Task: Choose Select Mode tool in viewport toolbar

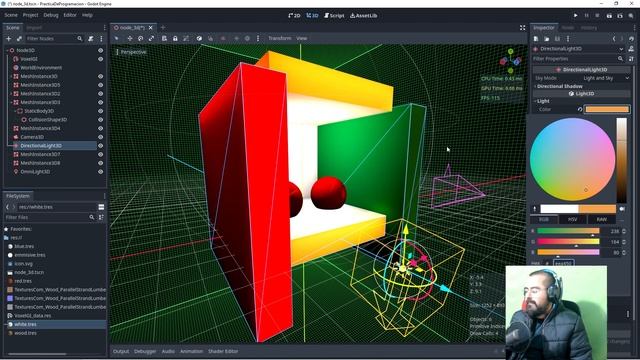Action: tap(117, 38)
